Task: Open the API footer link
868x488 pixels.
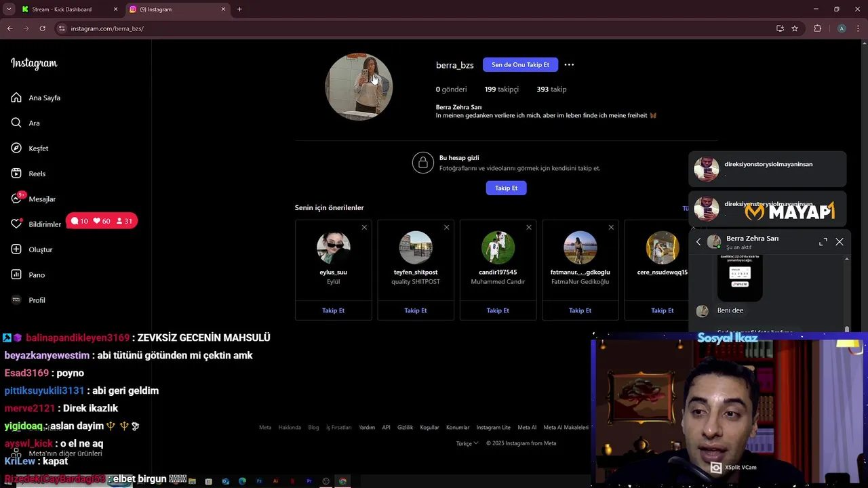Action: [386, 428]
